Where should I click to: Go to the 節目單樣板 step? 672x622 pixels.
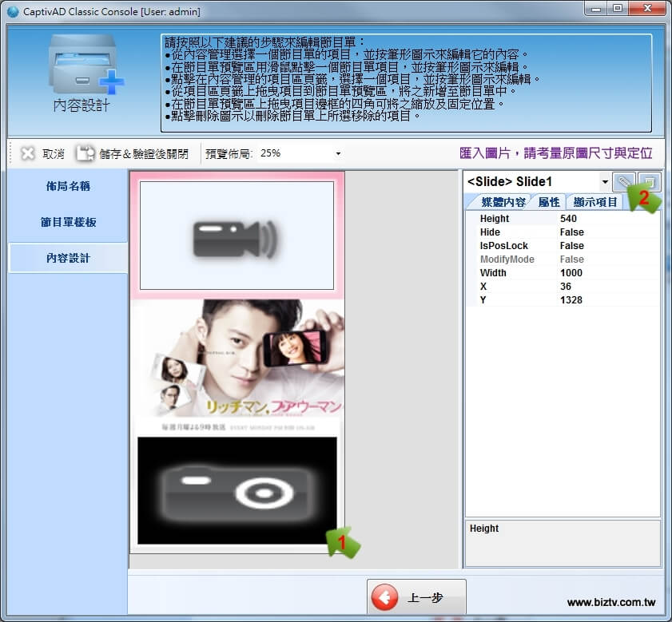pos(68,222)
